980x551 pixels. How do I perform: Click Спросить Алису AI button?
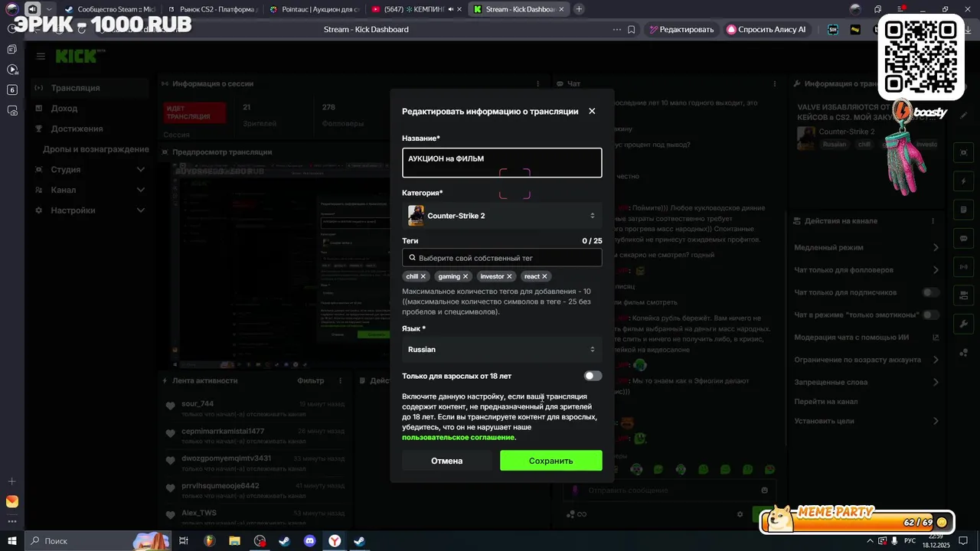coord(766,30)
